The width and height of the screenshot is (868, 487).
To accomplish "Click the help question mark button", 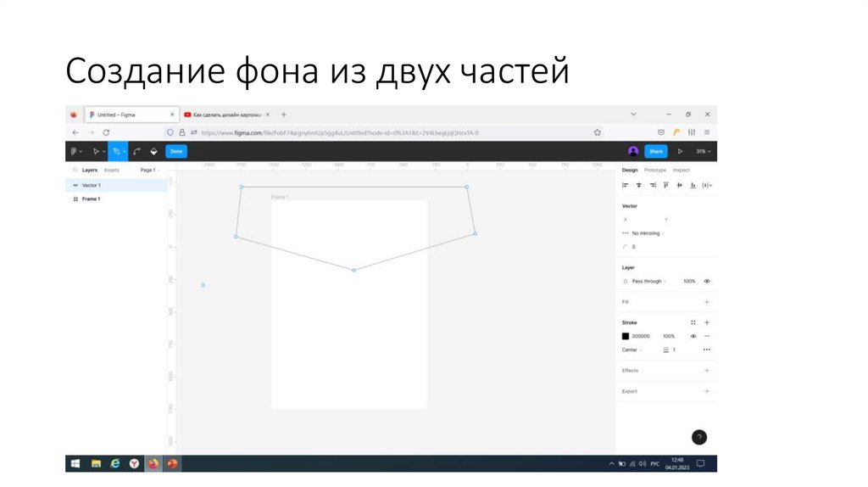I will (699, 437).
